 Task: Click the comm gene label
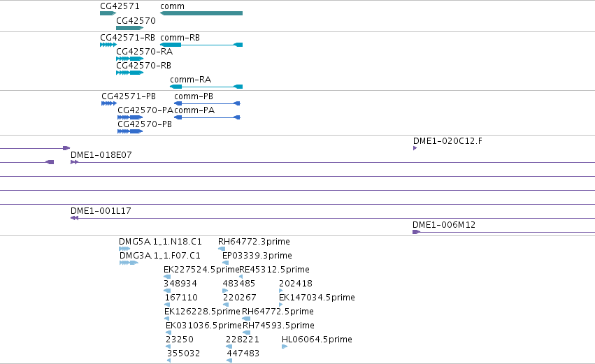pyautogui.click(x=172, y=6)
